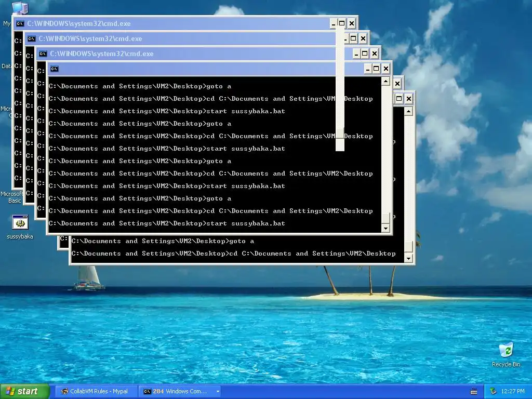Open the Start menu

click(24, 391)
